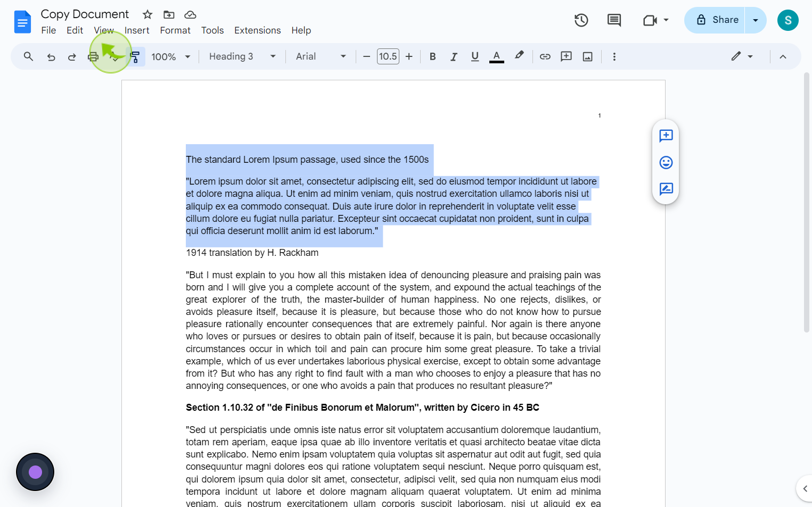Show the side panel arrow
This screenshot has width=812, height=507.
[x=805, y=488]
